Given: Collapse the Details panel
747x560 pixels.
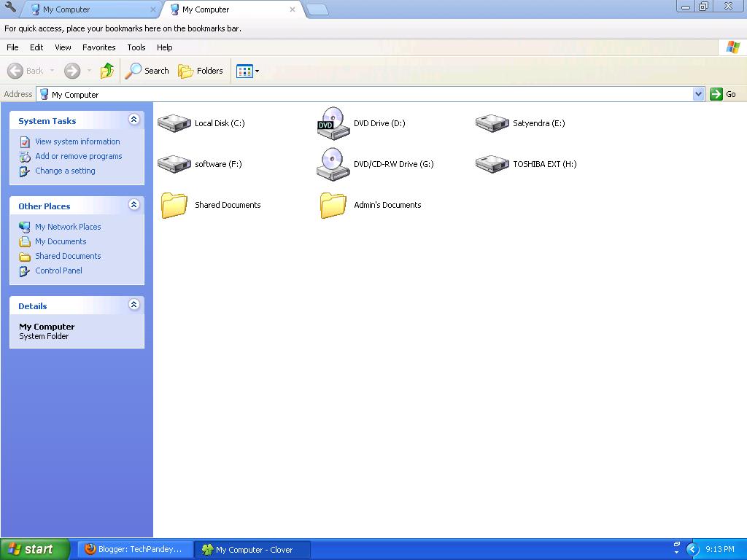Looking at the screenshot, I should click(x=134, y=305).
